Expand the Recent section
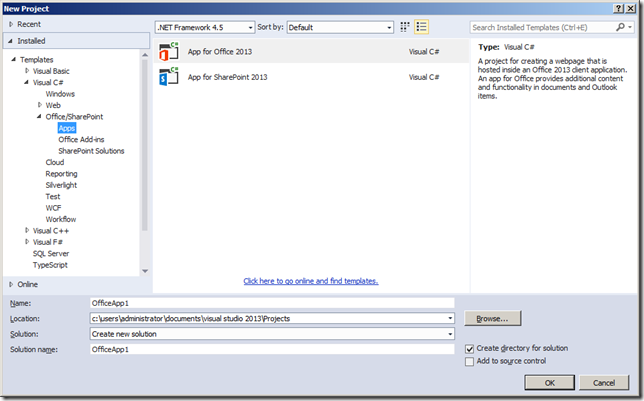 [11, 24]
